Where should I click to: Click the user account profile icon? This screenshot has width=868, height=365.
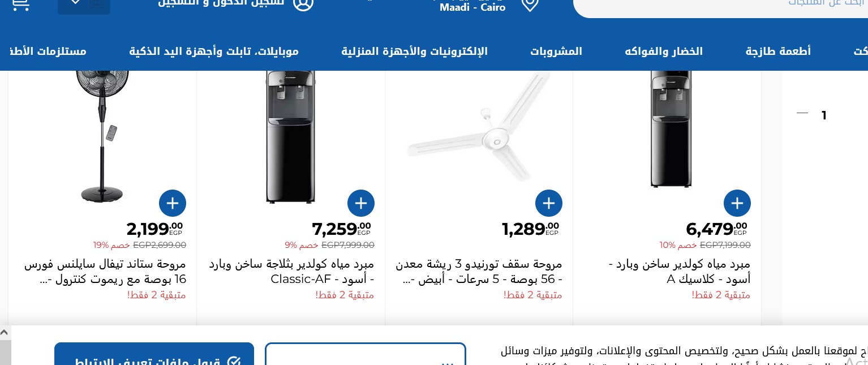point(303,5)
